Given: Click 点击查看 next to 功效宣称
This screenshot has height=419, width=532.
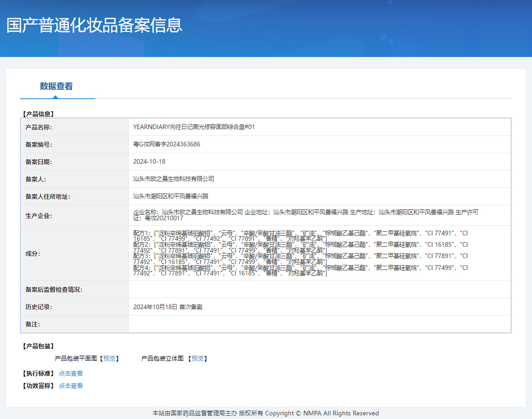Looking at the screenshot, I should (x=71, y=386).
